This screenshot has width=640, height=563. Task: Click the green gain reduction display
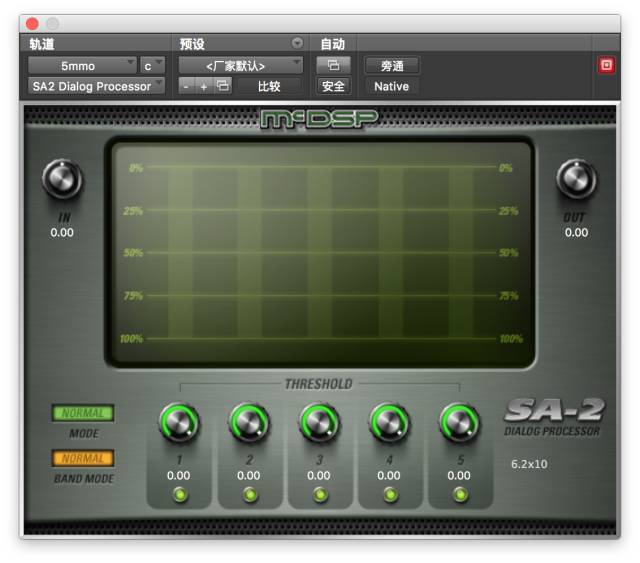[320, 253]
